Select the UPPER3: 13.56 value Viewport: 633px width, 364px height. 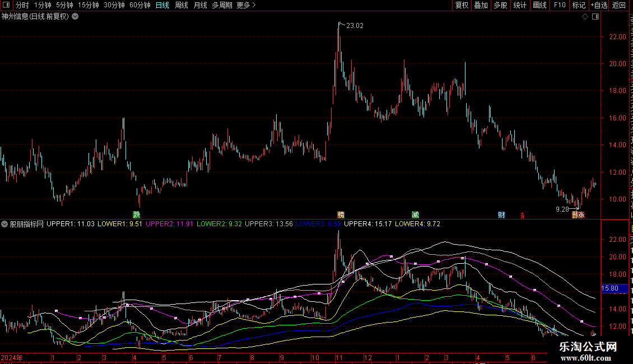269,224
